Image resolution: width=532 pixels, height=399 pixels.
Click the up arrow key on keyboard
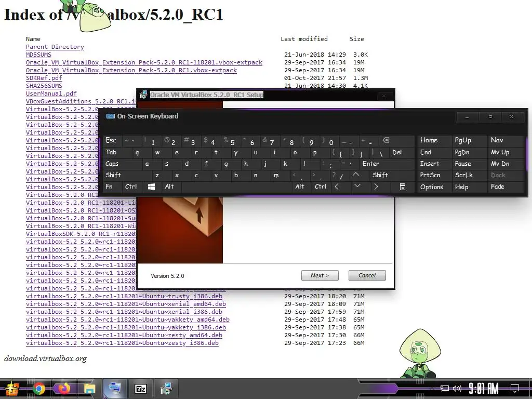355,175
